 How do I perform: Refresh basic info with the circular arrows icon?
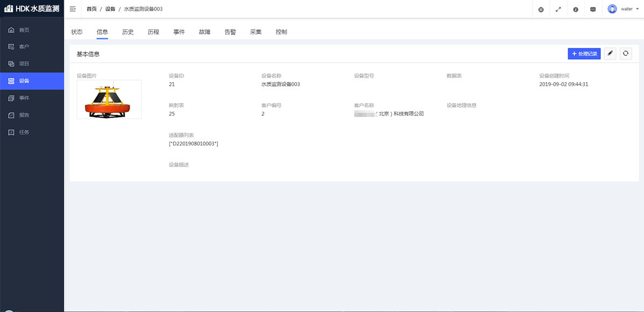pos(625,54)
